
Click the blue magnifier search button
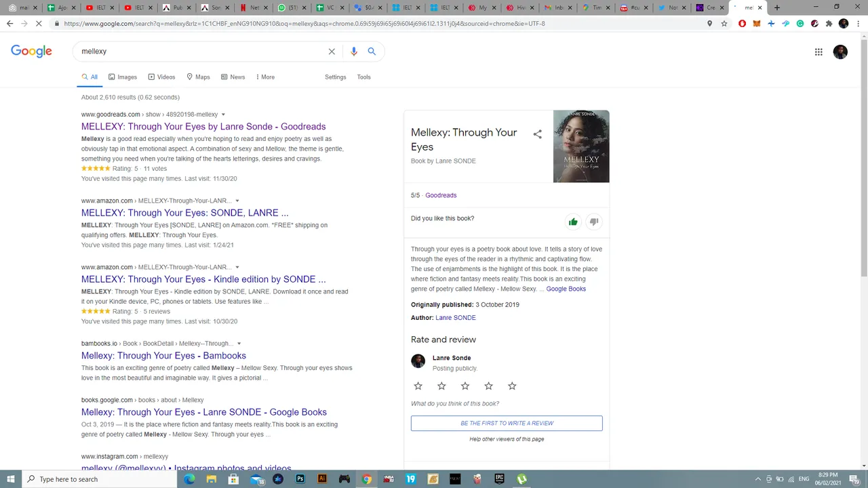point(372,52)
